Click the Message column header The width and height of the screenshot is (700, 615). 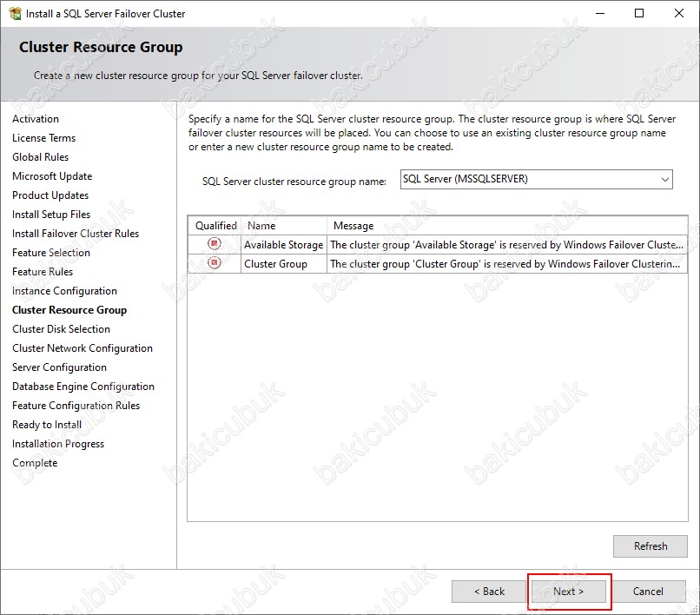tap(507, 226)
